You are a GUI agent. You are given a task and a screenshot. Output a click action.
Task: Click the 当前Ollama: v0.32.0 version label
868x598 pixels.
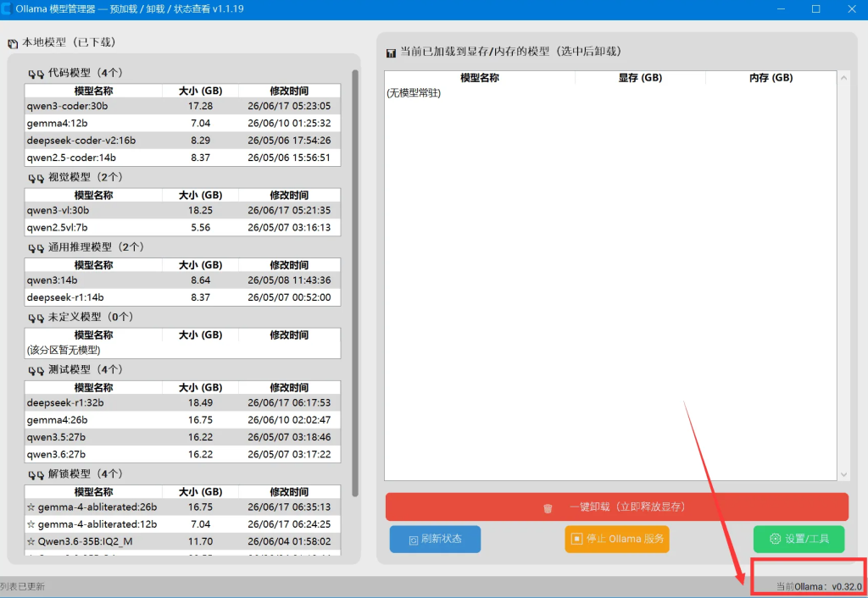point(819,586)
